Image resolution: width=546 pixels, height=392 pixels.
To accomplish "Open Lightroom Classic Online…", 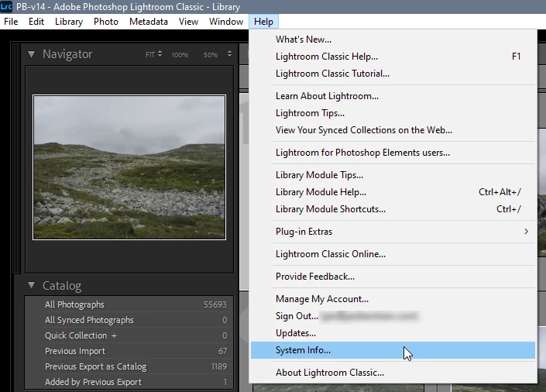I will click(x=393, y=254).
